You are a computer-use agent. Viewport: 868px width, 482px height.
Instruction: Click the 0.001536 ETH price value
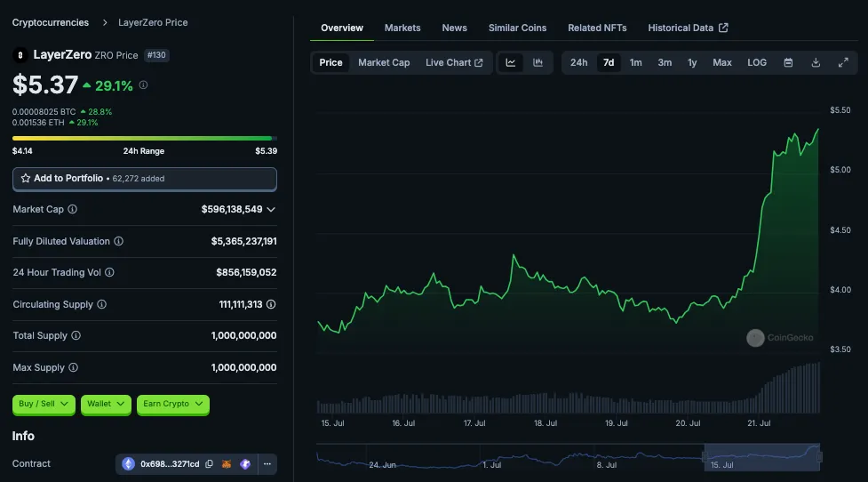coord(38,123)
